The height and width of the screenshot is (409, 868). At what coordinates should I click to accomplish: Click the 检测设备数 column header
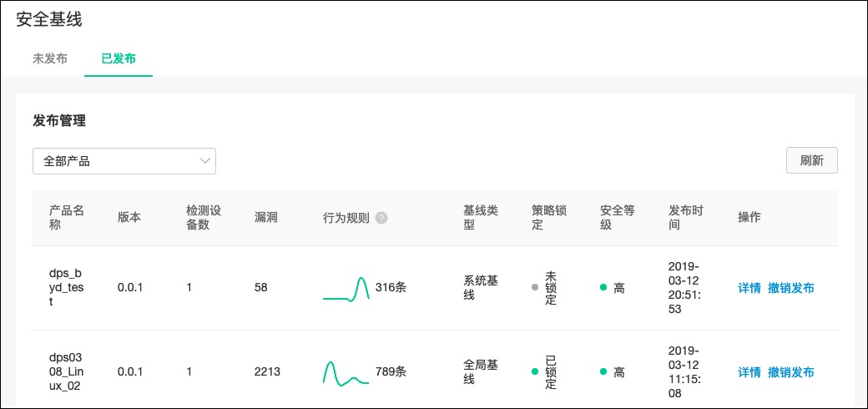click(204, 218)
